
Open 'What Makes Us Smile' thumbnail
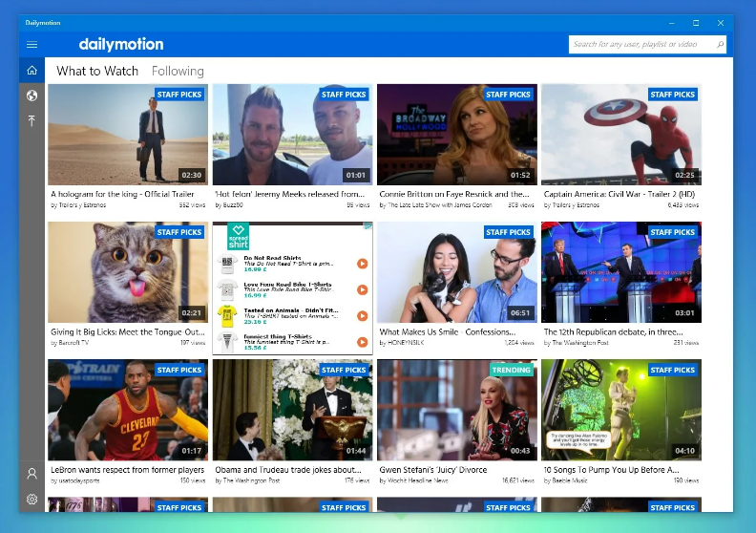coord(457,272)
